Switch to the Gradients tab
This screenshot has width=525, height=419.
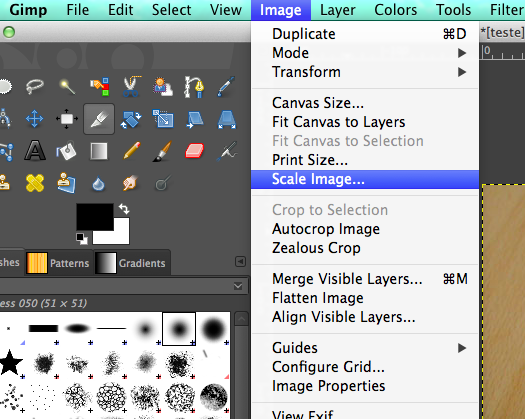click(x=131, y=263)
